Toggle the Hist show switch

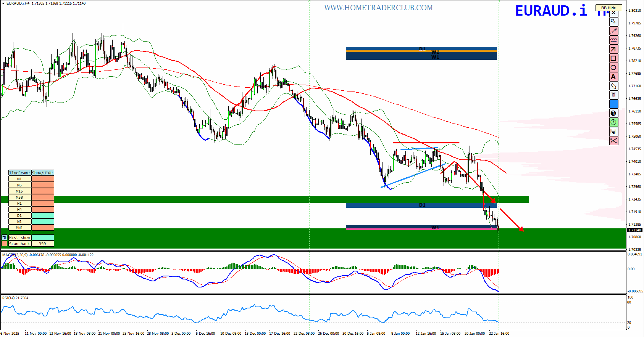click(x=42, y=238)
